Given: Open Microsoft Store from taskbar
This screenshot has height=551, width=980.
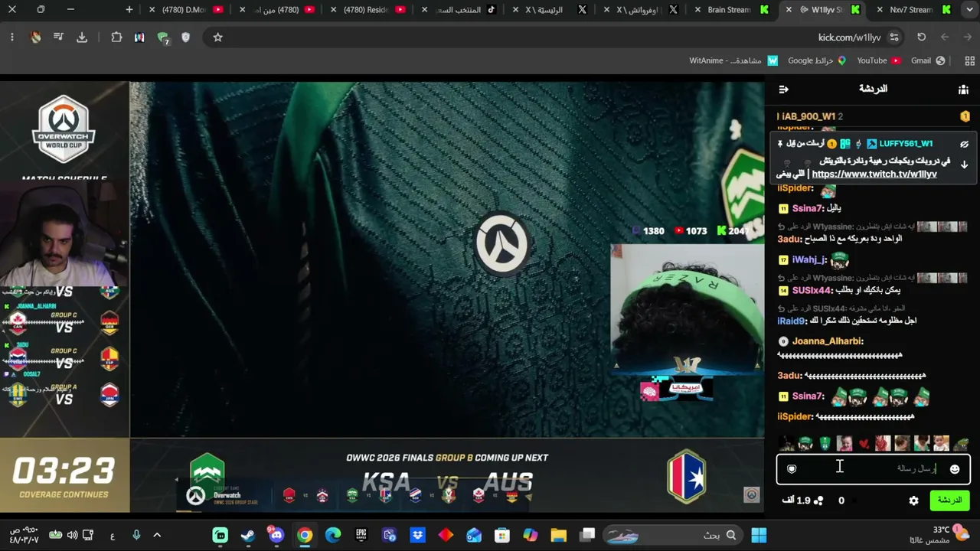Looking at the screenshot, I should (501, 535).
